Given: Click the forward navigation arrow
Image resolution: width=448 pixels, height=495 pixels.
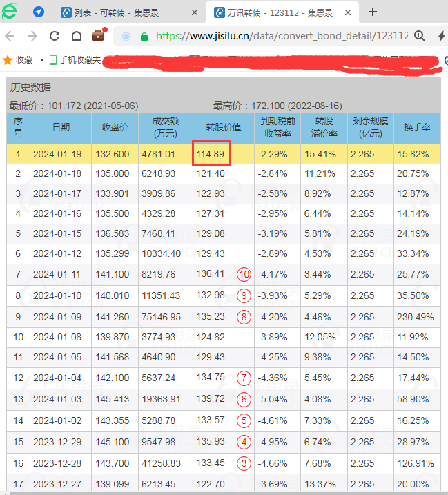Looking at the screenshot, I should point(32,37).
